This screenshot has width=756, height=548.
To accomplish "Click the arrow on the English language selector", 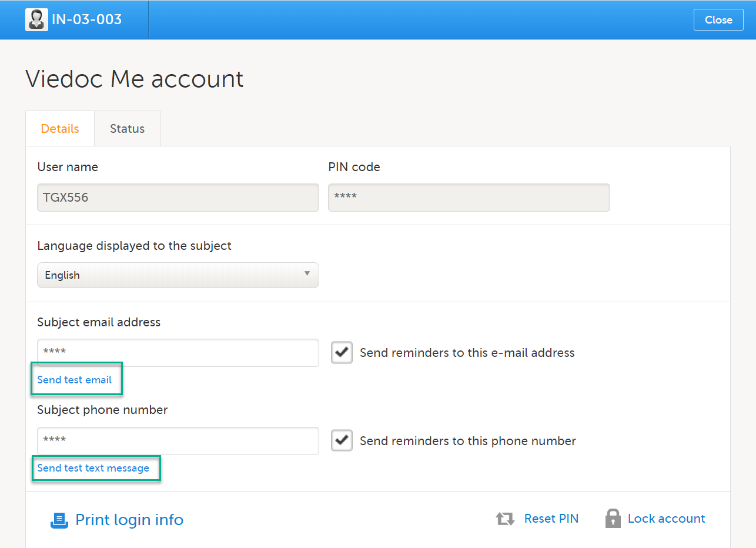I will (307, 274).
